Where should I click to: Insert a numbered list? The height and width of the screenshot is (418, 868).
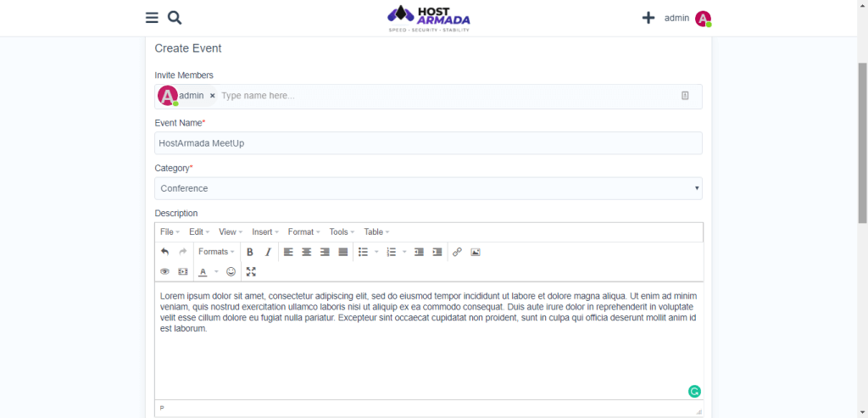(392, 252)
